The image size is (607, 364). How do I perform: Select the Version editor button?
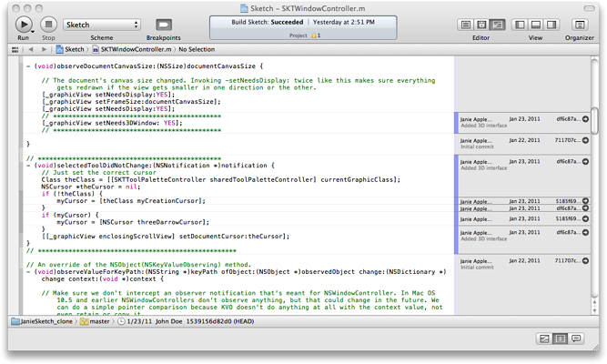click(498, 25)
